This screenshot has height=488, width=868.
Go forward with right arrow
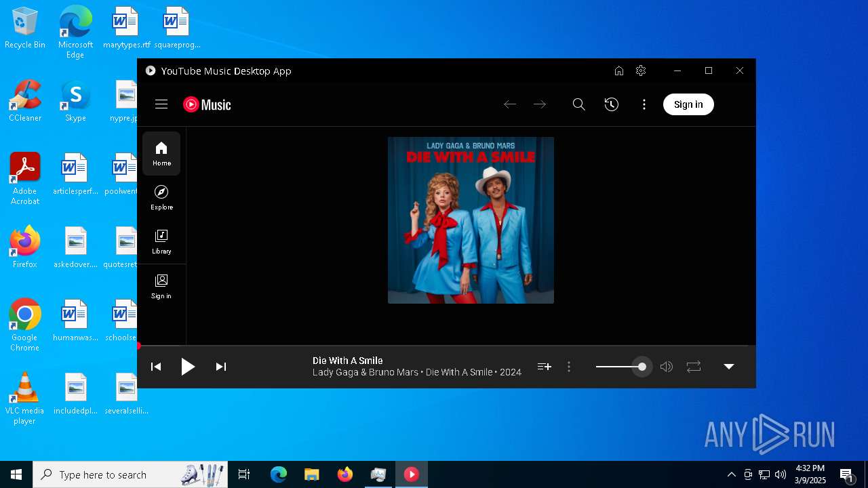click(540, 104)
